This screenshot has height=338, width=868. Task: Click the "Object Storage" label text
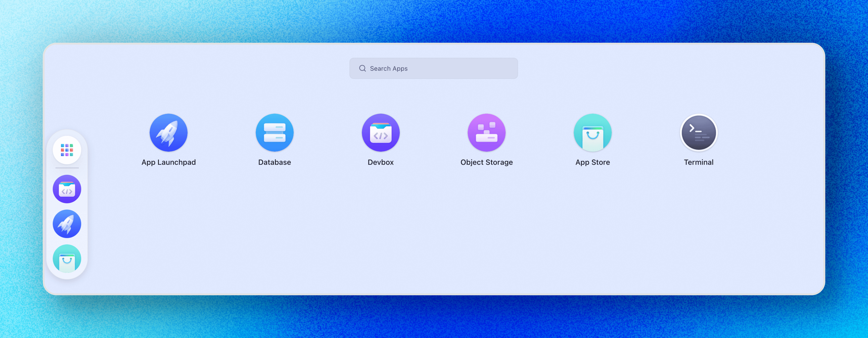click(487, 163)
